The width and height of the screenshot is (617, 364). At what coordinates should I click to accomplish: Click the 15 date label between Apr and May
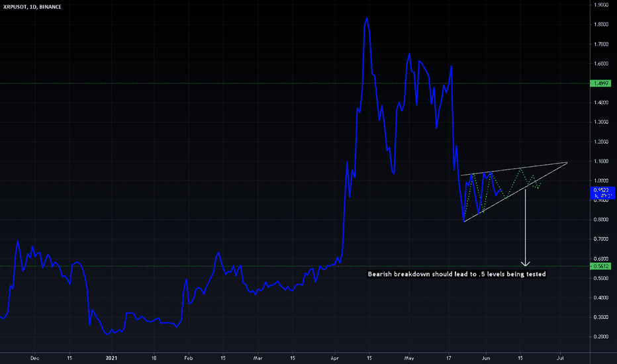pyautogui.click(x=369, y=358)
